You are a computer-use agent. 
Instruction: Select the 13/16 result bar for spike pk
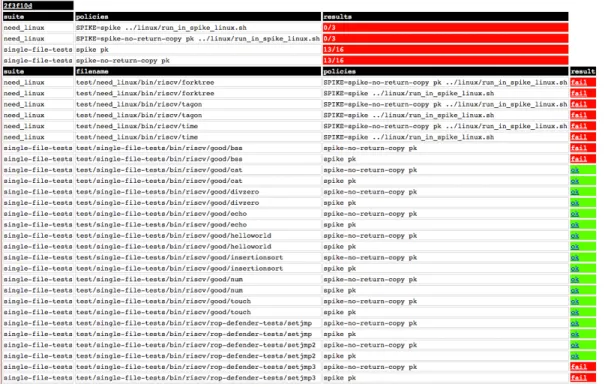(x=445, y=49)
